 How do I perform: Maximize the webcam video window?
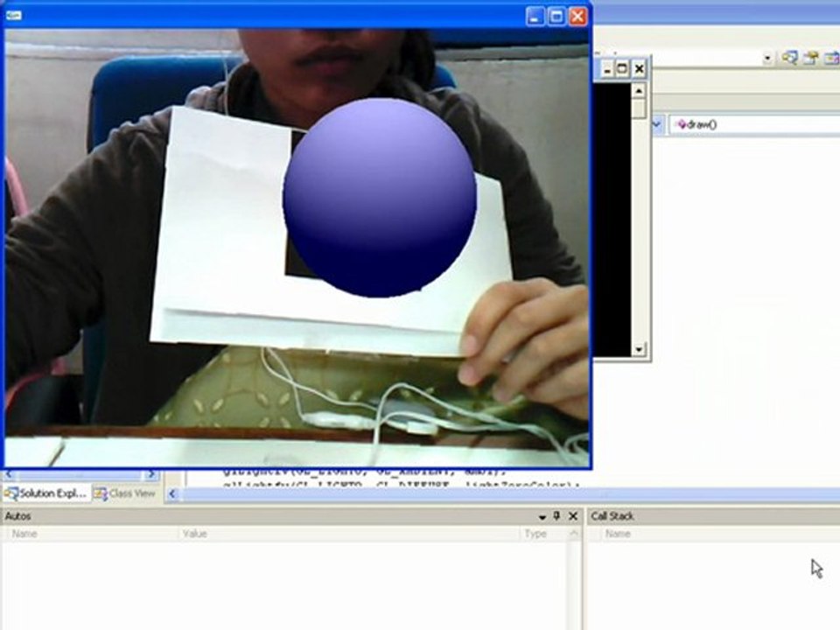click(x=556, y=17)
